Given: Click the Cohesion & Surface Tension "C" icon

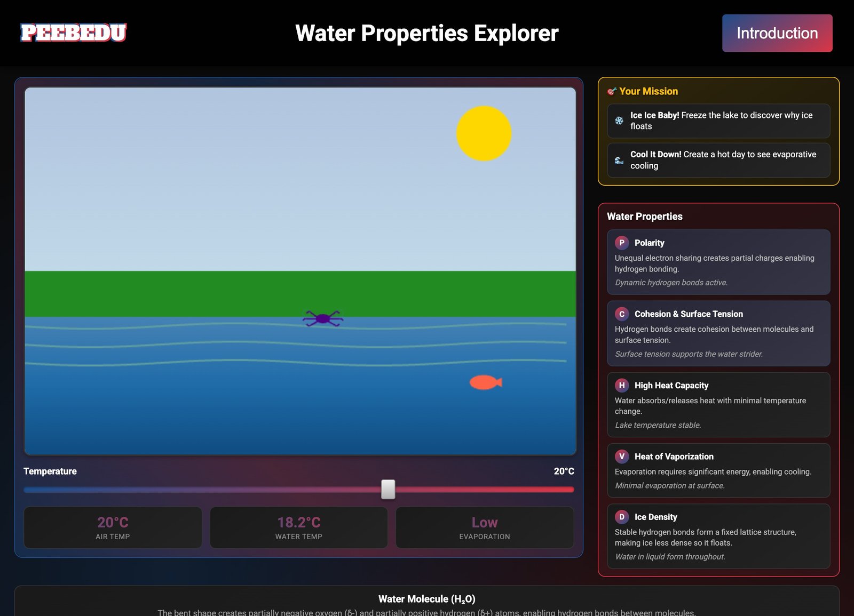Looking at the screenshot, I should pyautogui.click(x=621, y=314).
